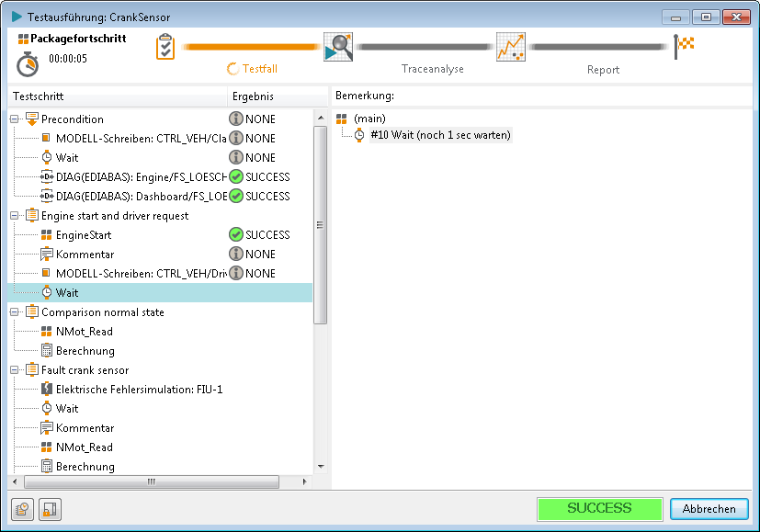Click the Fault crank sensor block icon

click(x=32, y=369)
